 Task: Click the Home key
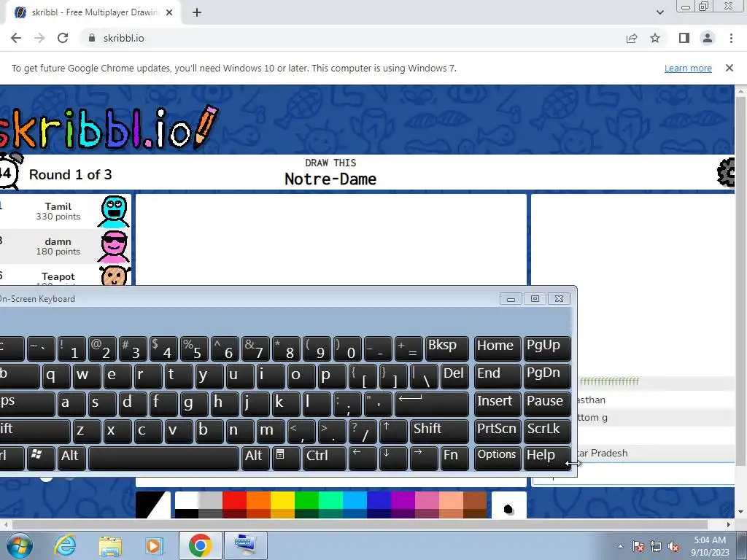tap(498, 348)
